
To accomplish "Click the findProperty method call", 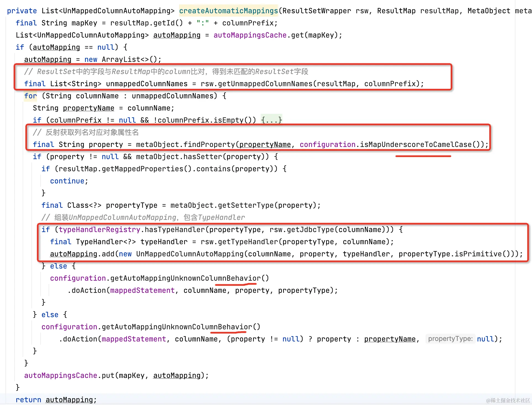I will [209, 144].
